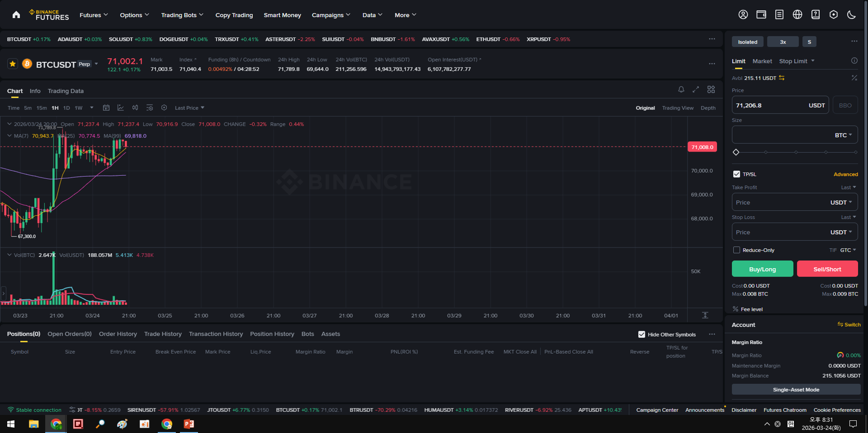Open the hexagon settings icon in header
868x433 pixels.
[x=833, y=15]
